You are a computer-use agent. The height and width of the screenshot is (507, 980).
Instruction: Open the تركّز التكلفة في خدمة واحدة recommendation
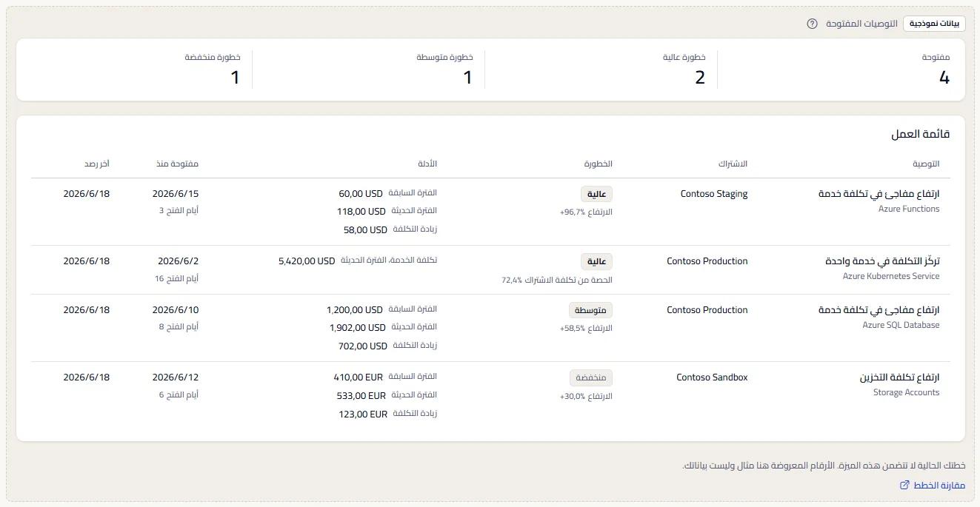click(882, 261)
